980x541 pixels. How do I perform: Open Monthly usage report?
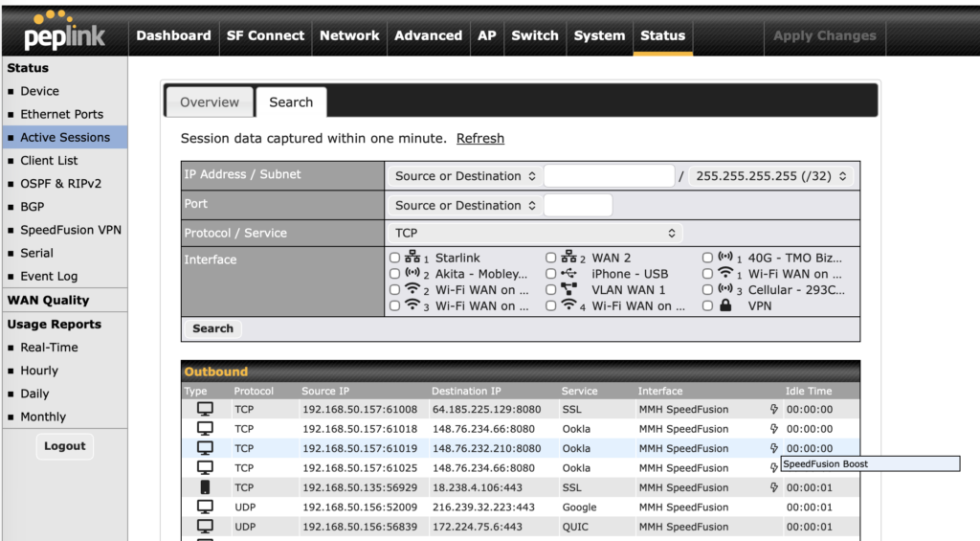pos(42,417)
